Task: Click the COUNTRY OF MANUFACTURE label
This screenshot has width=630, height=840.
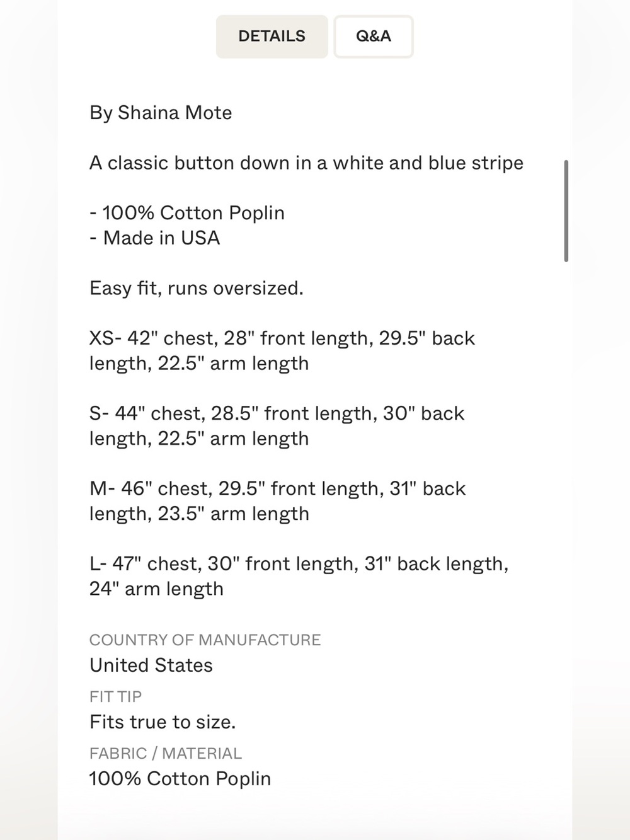Action: coord(205,640)
